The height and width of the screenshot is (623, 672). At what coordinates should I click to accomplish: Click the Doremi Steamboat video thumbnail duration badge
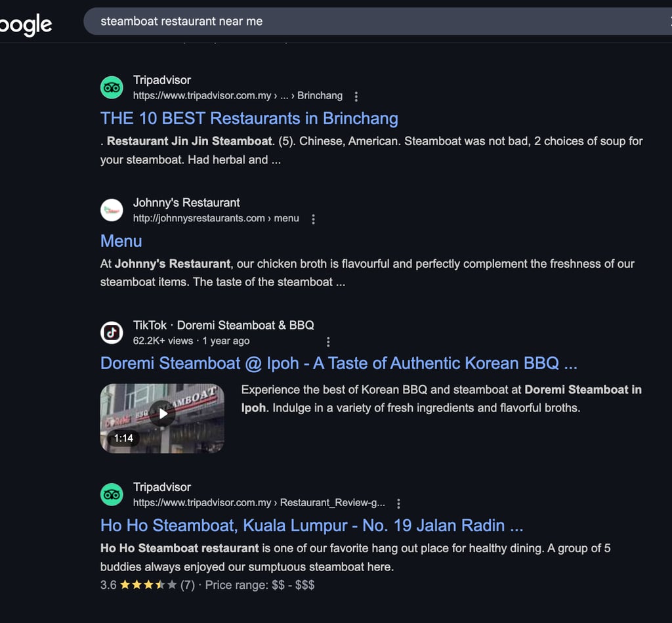click(123, 438)
